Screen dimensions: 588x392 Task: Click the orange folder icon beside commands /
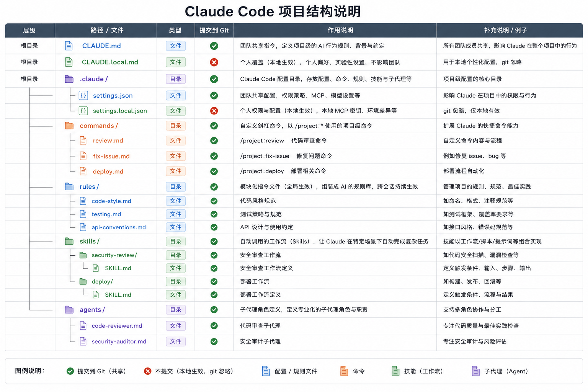click(69, 126)
